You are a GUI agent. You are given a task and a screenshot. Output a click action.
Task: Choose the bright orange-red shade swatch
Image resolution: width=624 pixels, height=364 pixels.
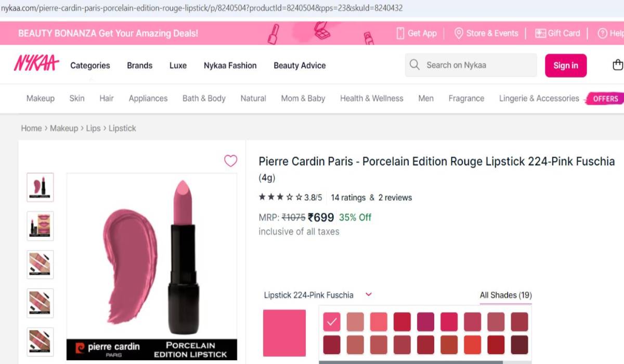click(472, 345)
